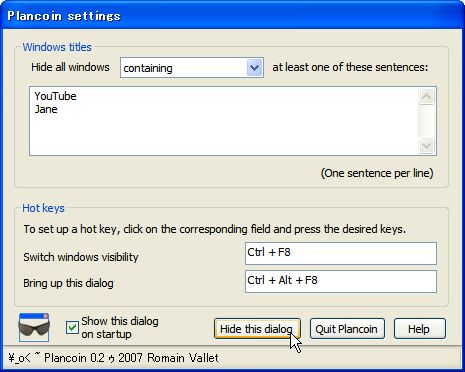Click status bar text Plancoin 0.2

point(74,358)
